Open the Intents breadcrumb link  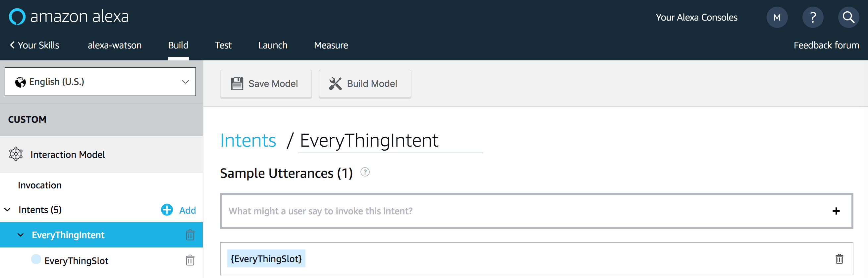click(248, 141)
